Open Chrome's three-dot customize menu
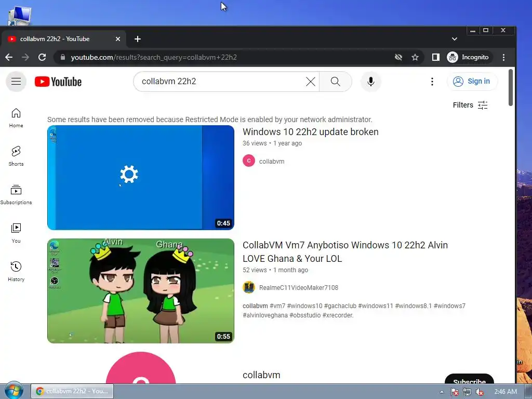The image size is (532, 399). point(503,57)
